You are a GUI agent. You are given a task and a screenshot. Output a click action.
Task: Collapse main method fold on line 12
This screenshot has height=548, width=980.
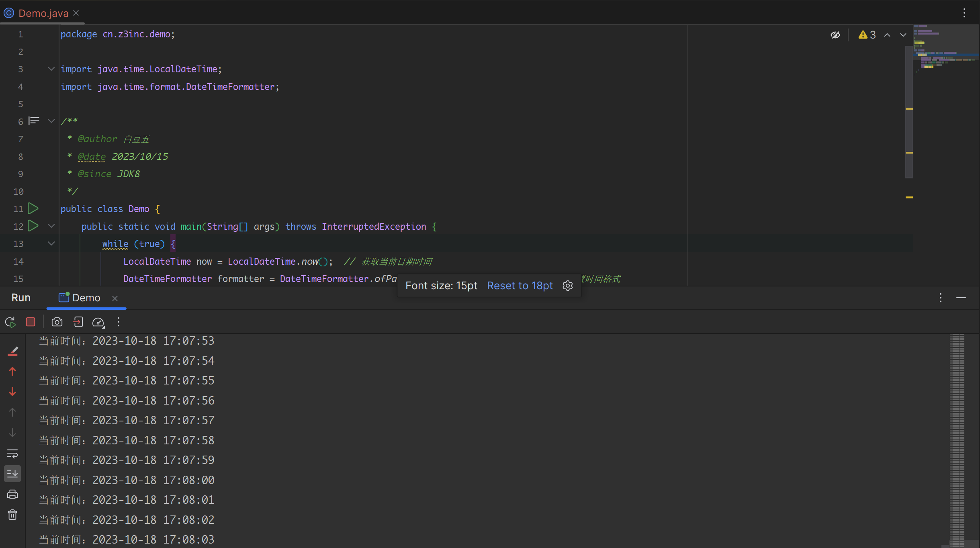51,226
